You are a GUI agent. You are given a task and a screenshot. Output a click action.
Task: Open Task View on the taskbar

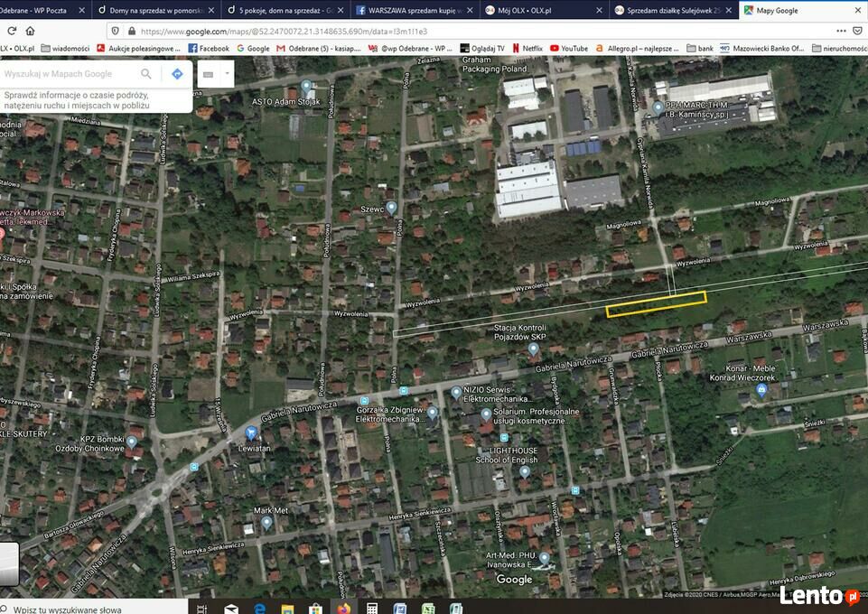click(202, 609)
